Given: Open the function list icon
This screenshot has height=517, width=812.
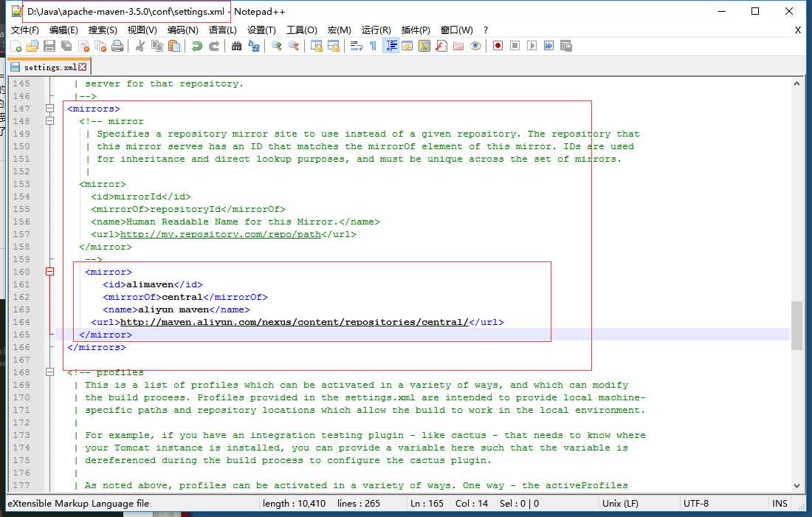Looking at the screenshot, I should [441, 46].
